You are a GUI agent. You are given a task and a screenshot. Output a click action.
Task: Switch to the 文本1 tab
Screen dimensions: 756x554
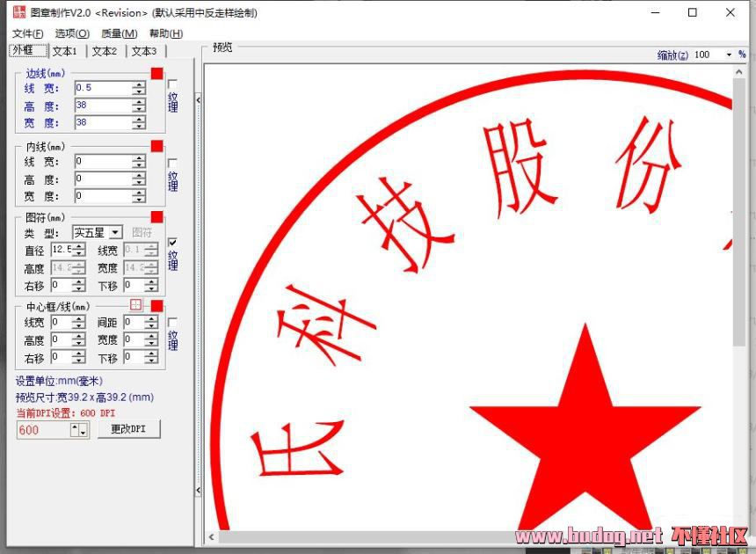click(x=64, y=51)
